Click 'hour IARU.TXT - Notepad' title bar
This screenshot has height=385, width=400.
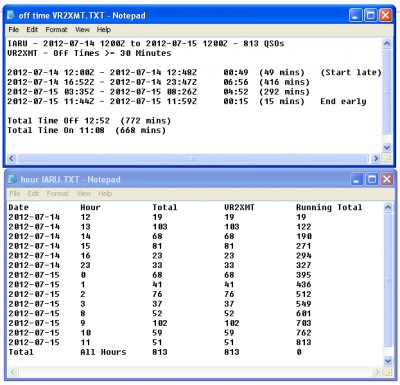[200, 179]
